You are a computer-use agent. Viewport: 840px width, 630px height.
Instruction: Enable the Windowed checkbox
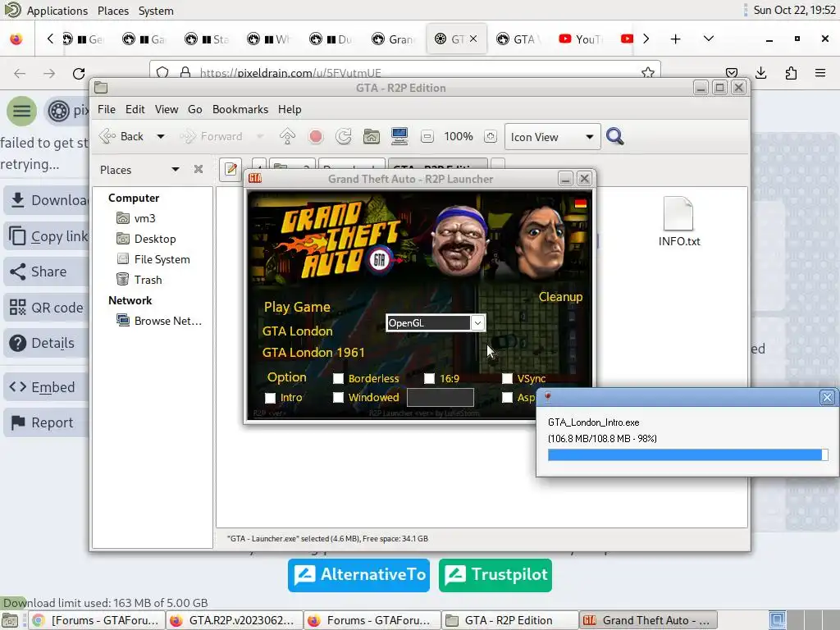(x=338, y=398)
